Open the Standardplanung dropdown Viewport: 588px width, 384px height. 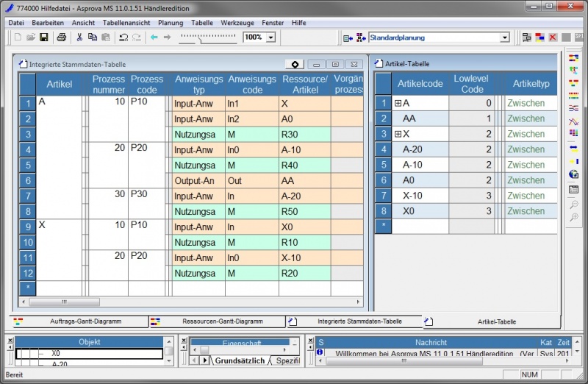tap(504, 38)
